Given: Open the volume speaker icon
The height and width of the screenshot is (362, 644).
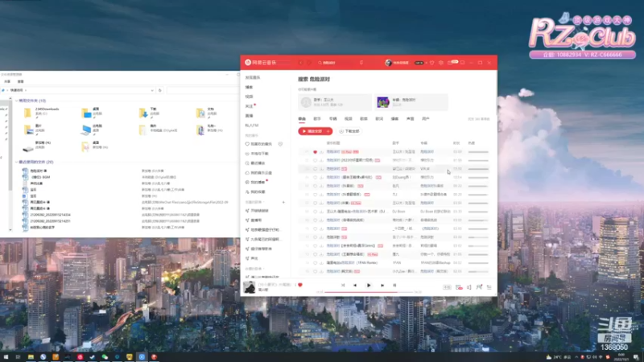Looking at the screenshot, I should (x=469, y=287).
